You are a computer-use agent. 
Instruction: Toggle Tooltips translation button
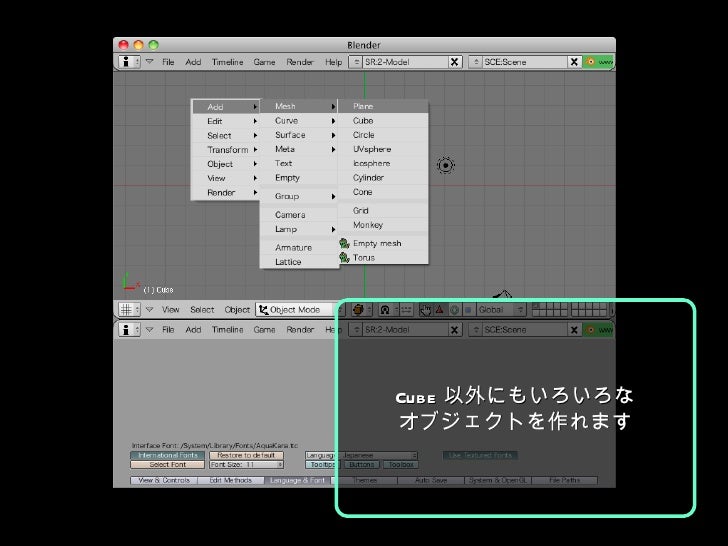pyautogui.click(x=323, y=464)
